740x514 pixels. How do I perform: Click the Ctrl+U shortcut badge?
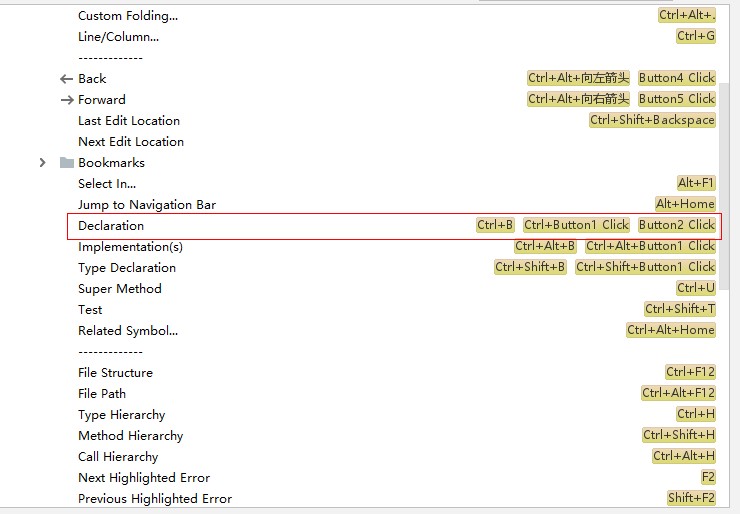pyautogui.click(x=696, y=288)
